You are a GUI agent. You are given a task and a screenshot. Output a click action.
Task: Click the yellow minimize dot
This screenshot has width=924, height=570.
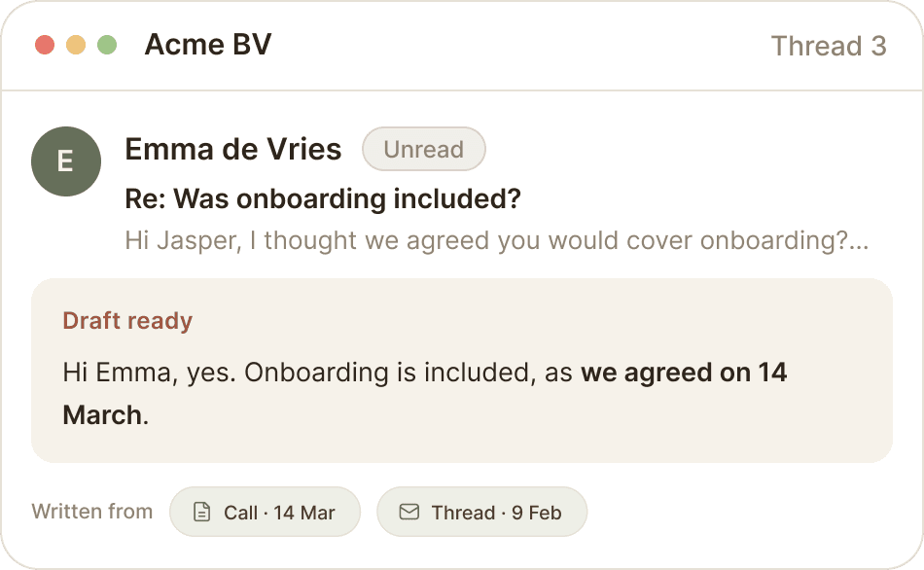(x=76, y=45)
